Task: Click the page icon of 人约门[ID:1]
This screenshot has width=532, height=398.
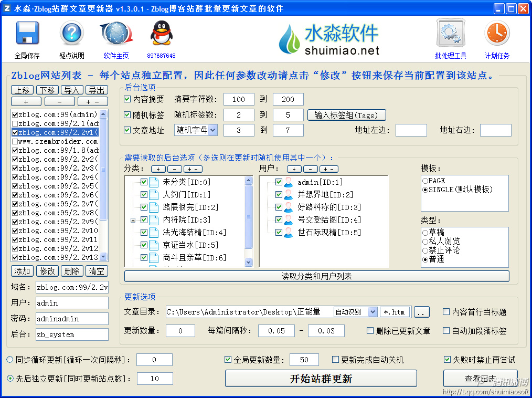Action: coord(154,195)
